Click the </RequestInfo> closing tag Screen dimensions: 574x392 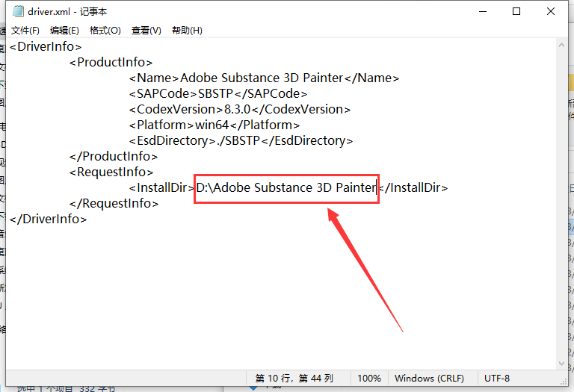[114, 204]
